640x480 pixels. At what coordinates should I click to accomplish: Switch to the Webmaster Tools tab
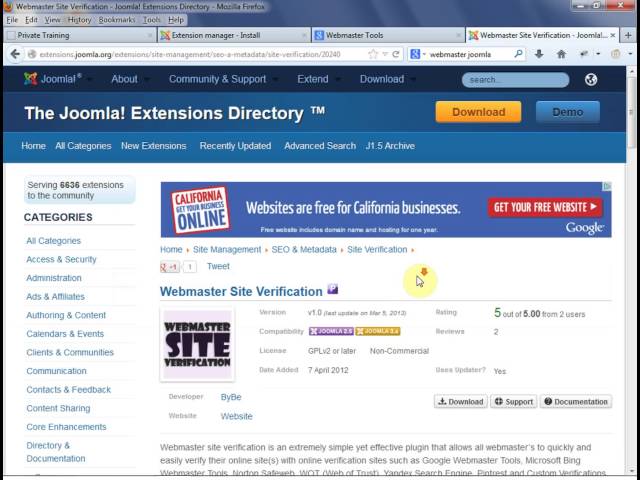pos(388,35)
